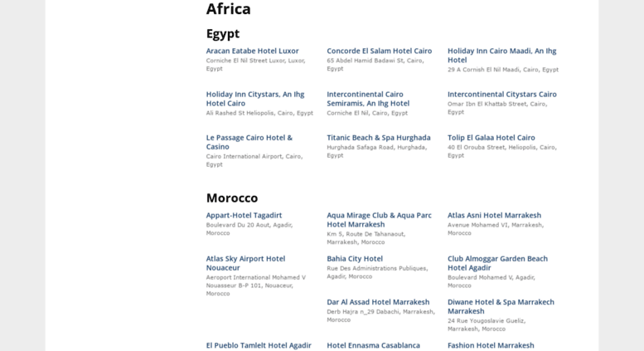The height and width of the screenshot is (351, 644).
Task: Open Club Almoggar Garden Beach Hotel link
Action: (x=497, y=263)
